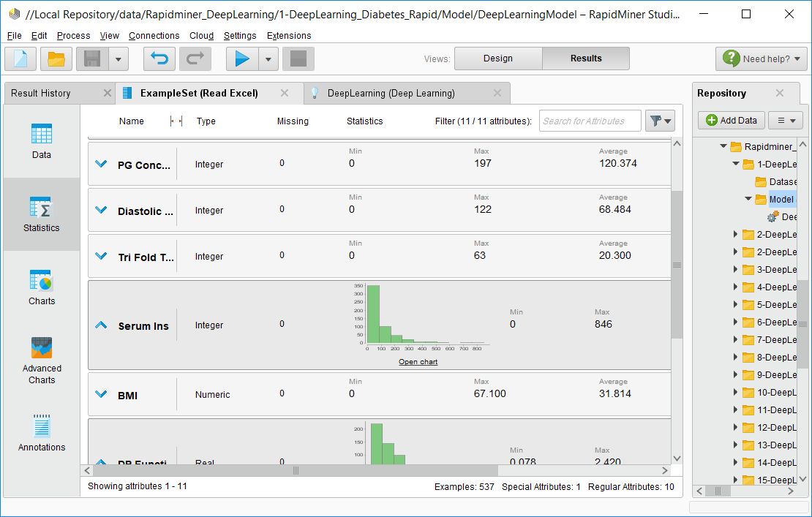Collapse the Model folder in Repository
This screenshot has height=517, width=812.
[x=748, y=199]
